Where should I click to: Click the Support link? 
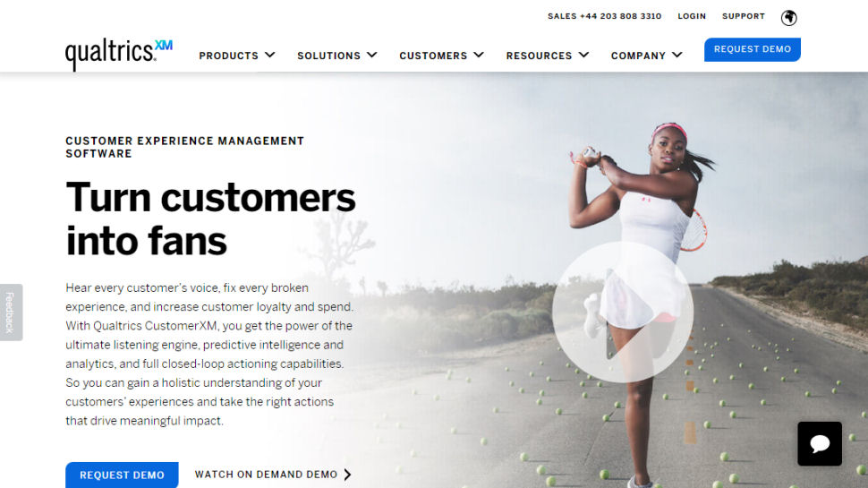(744, 17)
